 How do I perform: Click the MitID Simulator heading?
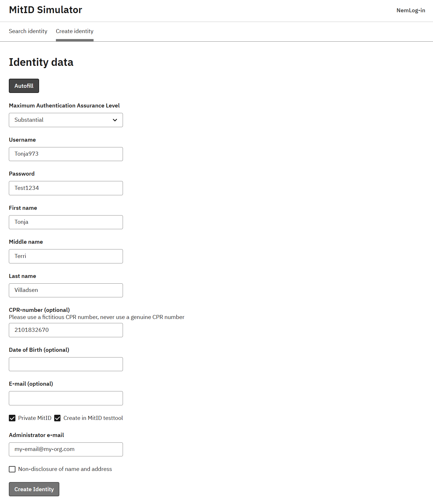coord(45,10)
